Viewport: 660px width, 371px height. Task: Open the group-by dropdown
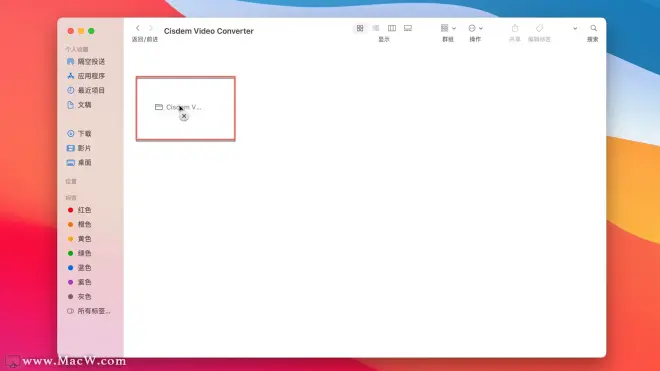pyautogui.click(x=448, y=28)
